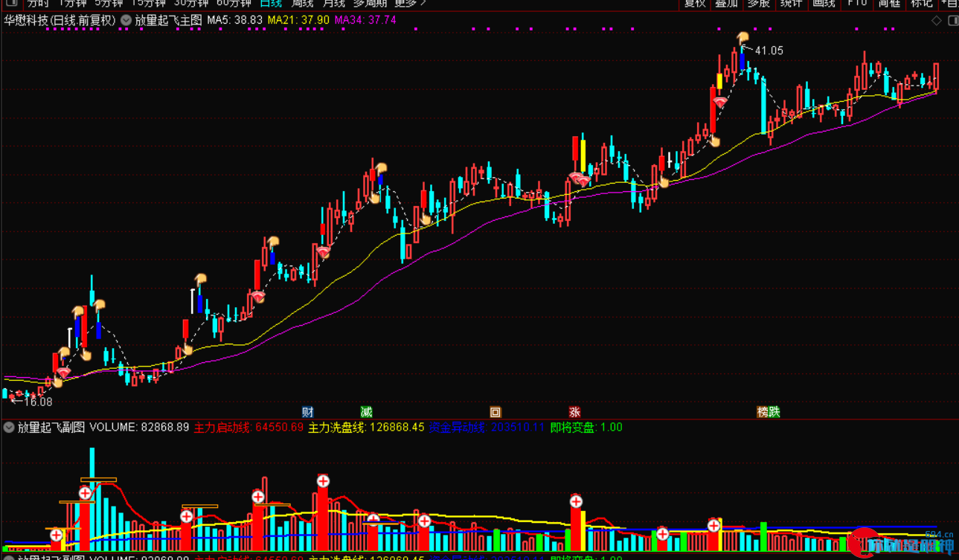Click the MA34: 37.74 label
The image size is (959, 560).
[365, 21]
